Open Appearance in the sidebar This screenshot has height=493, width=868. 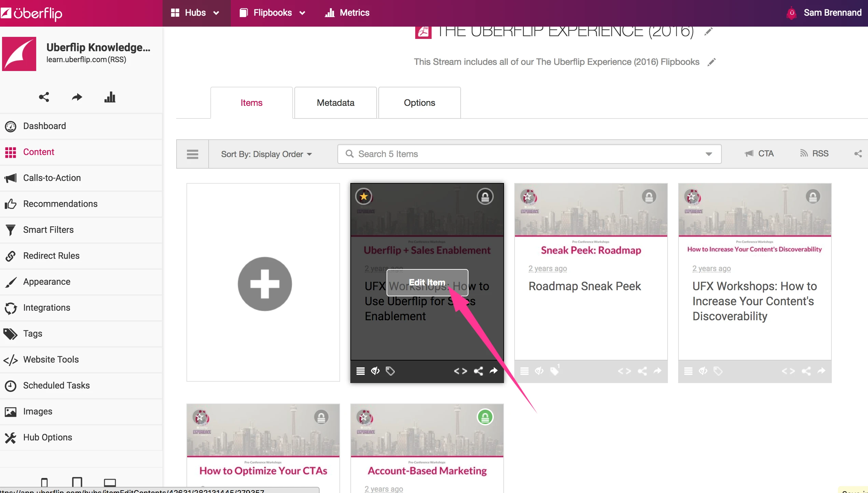(x=81, y=282)
